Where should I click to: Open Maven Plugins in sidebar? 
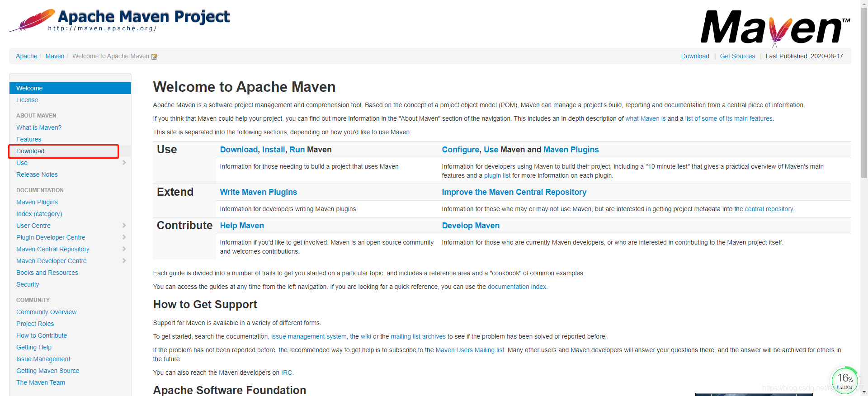37,202
